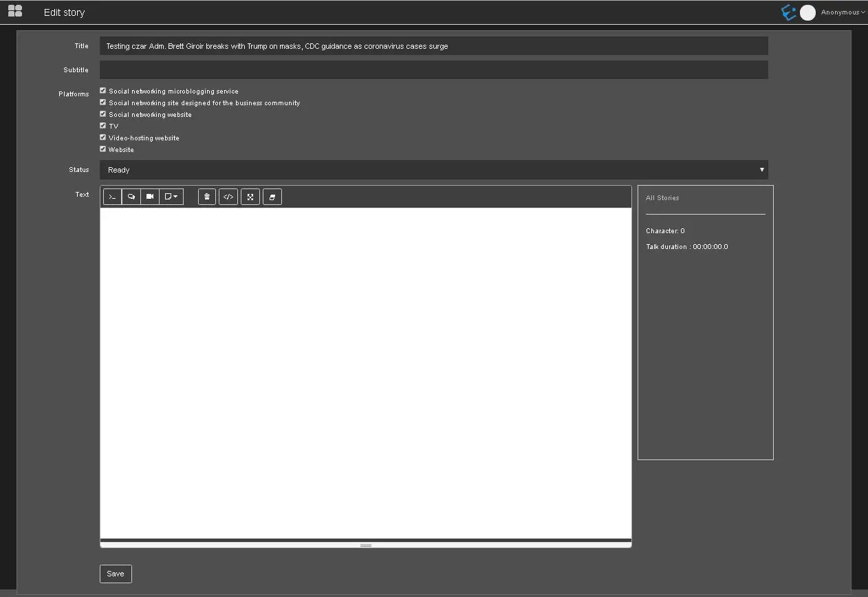Grab the editor resize handle at bottom
The height and width of the screenshot is (597, 868).
point(366,545)
